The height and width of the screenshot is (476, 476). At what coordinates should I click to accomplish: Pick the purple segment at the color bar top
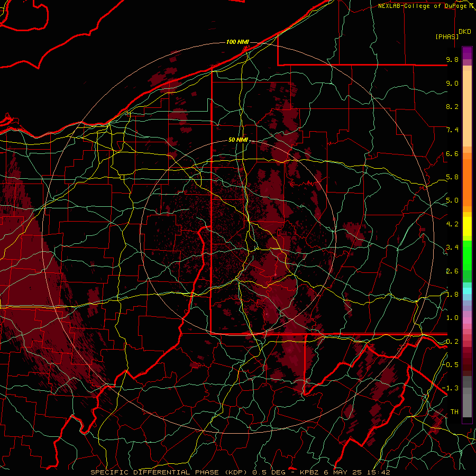click(x=467, y=53)
